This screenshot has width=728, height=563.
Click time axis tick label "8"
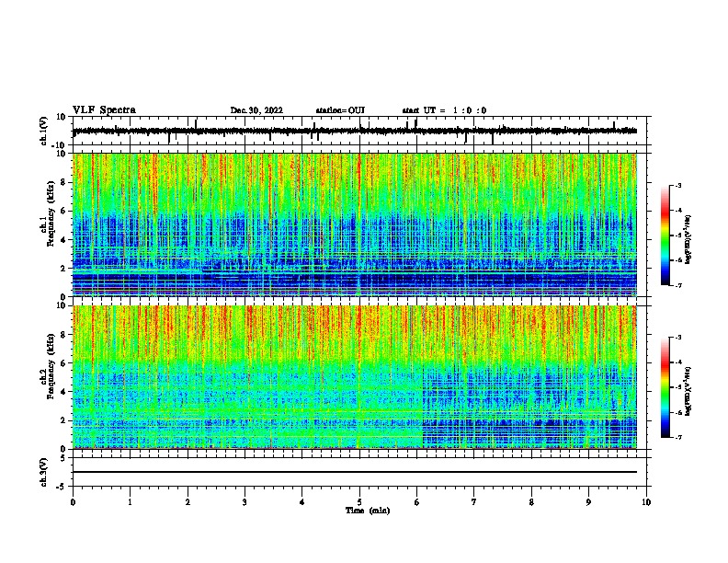pyautogui.click(x=531, y=502)
